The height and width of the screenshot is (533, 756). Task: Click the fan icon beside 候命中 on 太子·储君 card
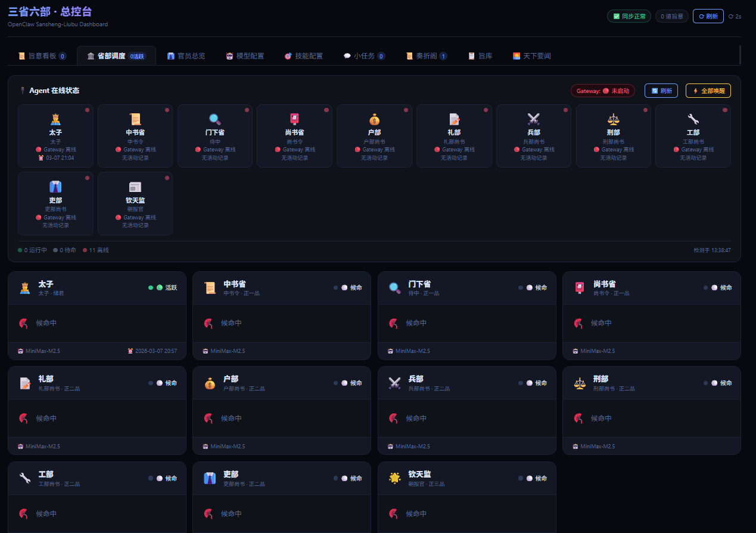(x=24, y=323)
